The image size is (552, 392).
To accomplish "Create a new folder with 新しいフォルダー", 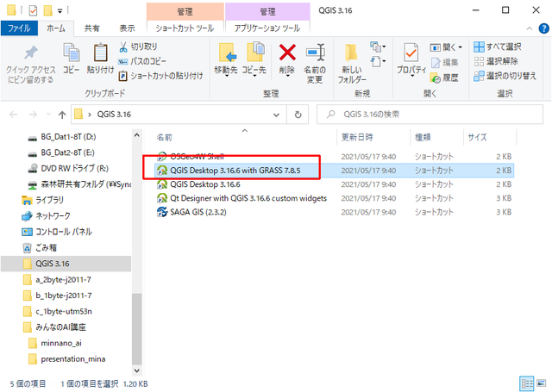I will click(352, 63).
